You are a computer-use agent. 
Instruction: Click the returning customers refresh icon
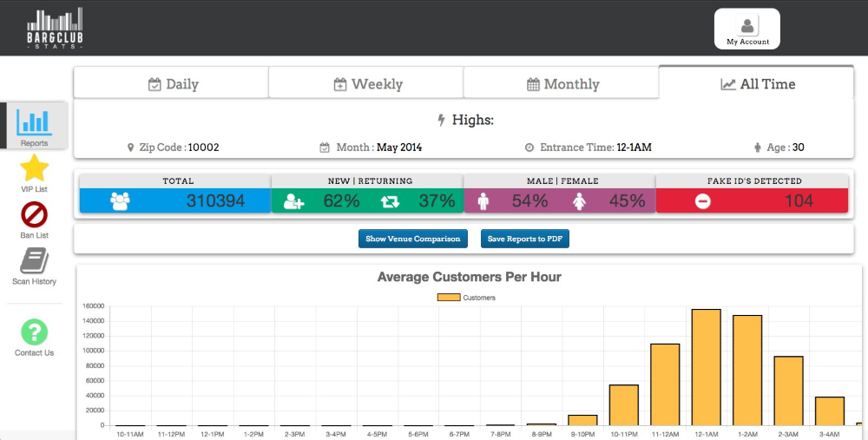pyautogui.click(x=390, y=201)
